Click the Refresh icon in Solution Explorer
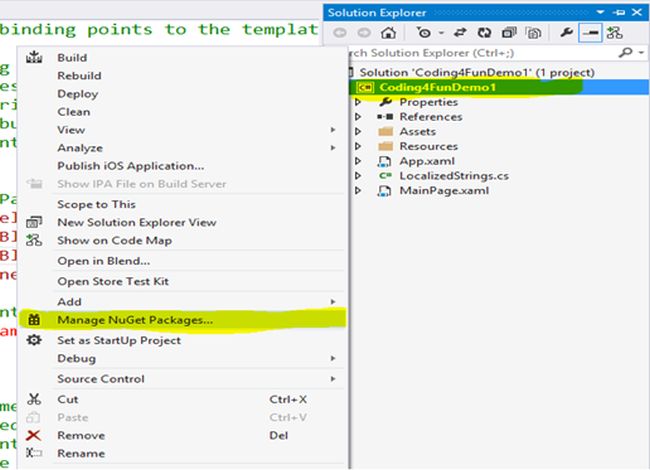The height and width of the screenshot is (470, 650). [x=484, y=33]
